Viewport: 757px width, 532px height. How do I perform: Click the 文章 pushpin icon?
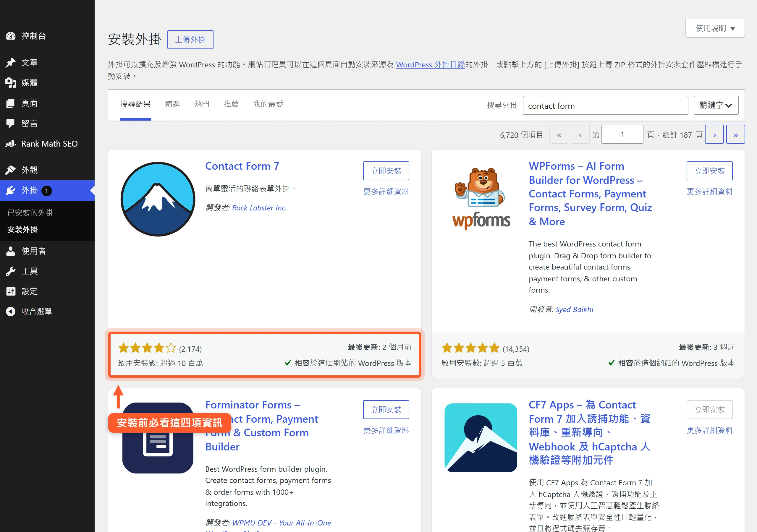tap(11, 62)
